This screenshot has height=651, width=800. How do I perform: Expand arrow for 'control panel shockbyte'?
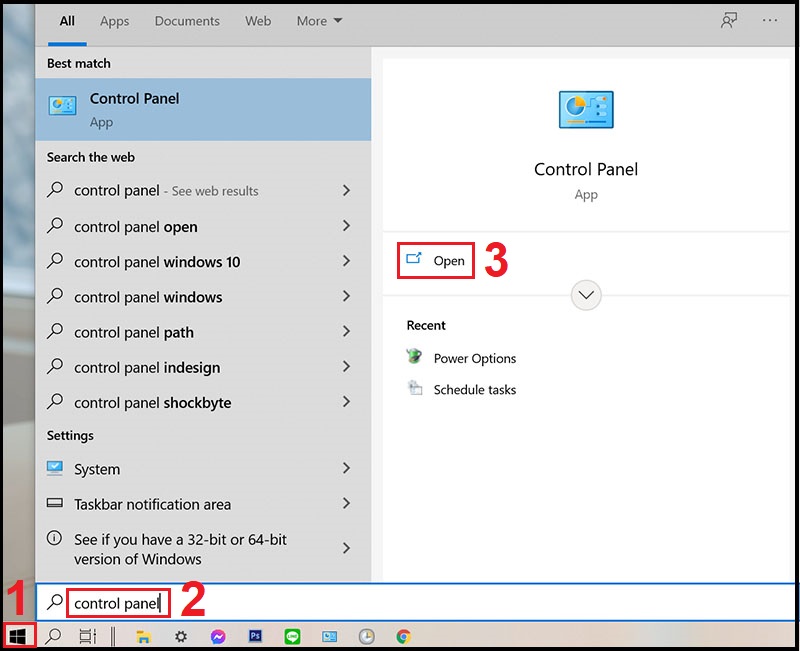(x=346, y=402)
